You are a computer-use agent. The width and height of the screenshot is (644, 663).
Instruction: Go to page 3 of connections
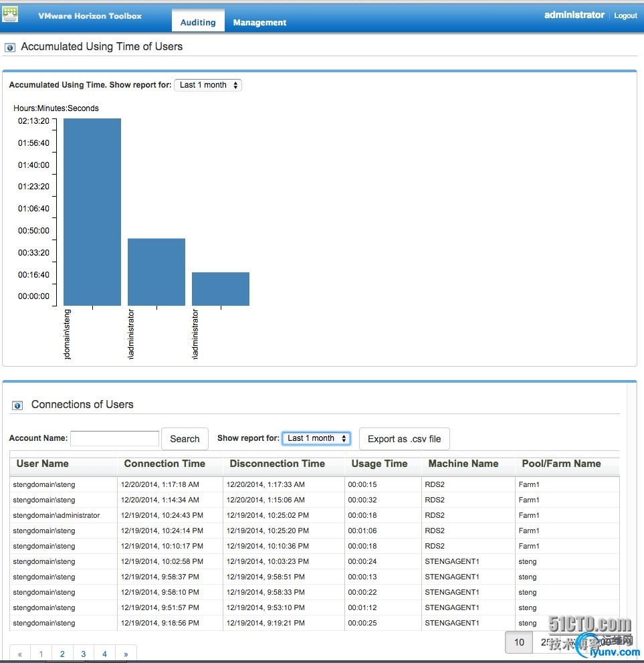(x=83, y=654)
